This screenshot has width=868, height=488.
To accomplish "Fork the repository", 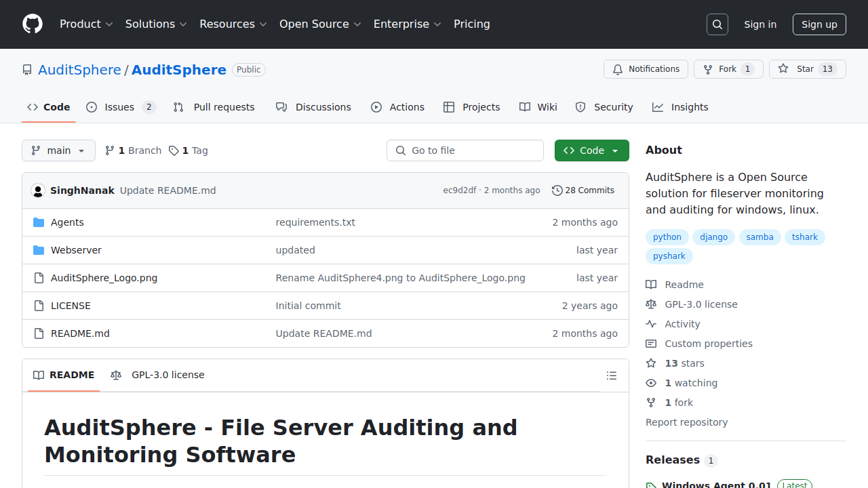I will pyautogui.click(x=728, y=69).
